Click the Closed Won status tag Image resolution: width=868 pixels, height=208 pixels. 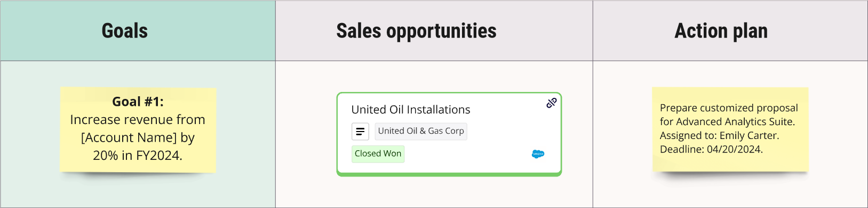378,154
